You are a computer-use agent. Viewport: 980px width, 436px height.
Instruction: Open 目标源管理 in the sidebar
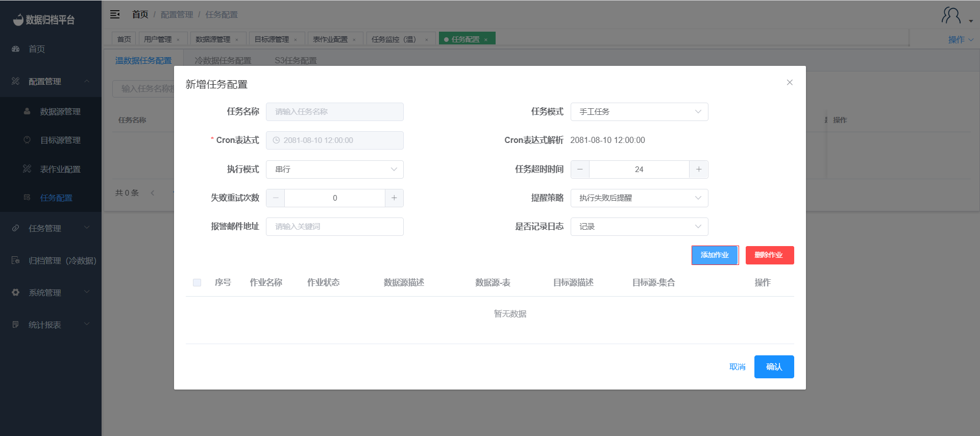tap(60, 140)
